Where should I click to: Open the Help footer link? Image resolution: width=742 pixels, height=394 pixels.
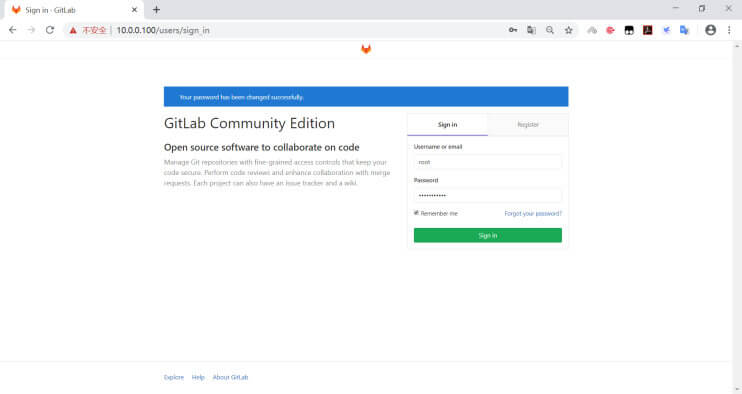[x=198, y=377]
